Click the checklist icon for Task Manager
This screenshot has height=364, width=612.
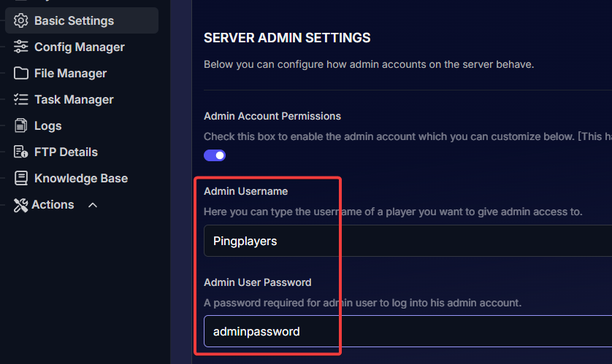coord(21,99)
